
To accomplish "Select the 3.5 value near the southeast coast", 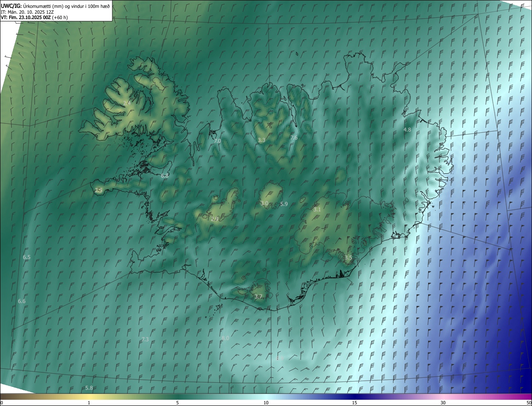I will (x=348, y=258).
